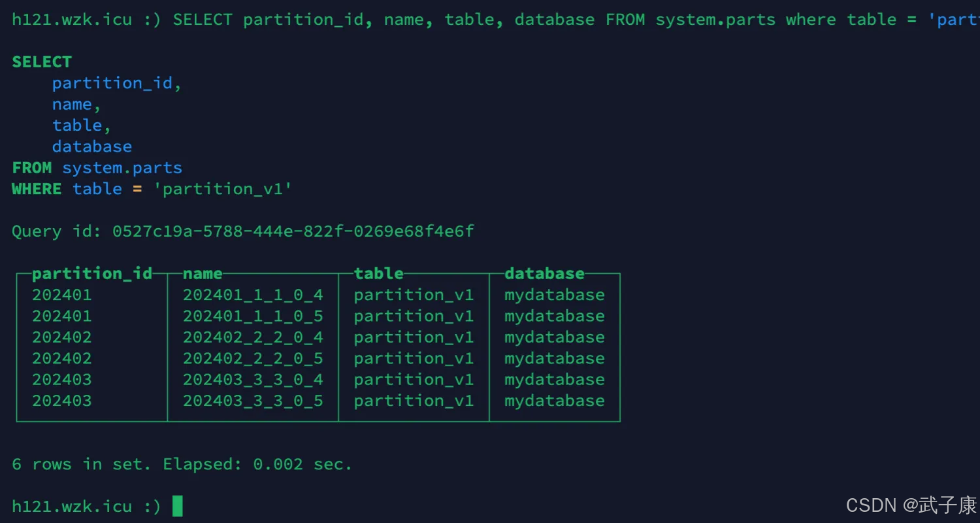
Task: Click the Elapsed 0.002 sec text
Action: (257, 464)
